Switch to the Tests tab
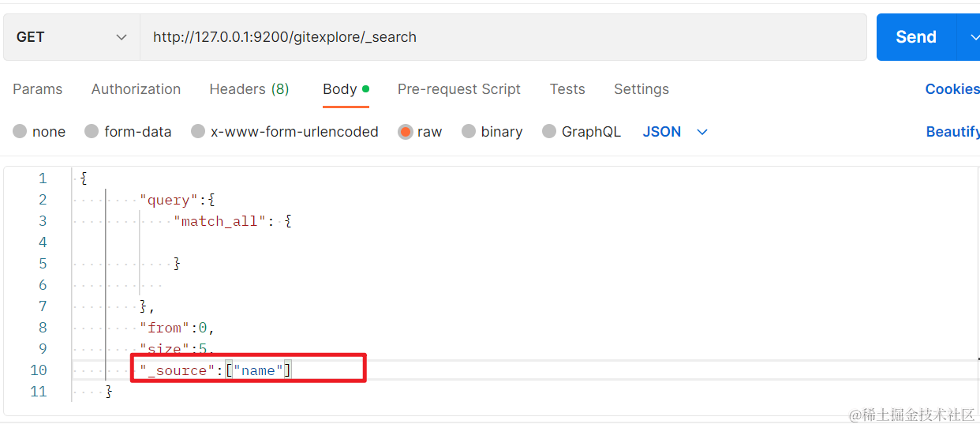 (567, 89)
